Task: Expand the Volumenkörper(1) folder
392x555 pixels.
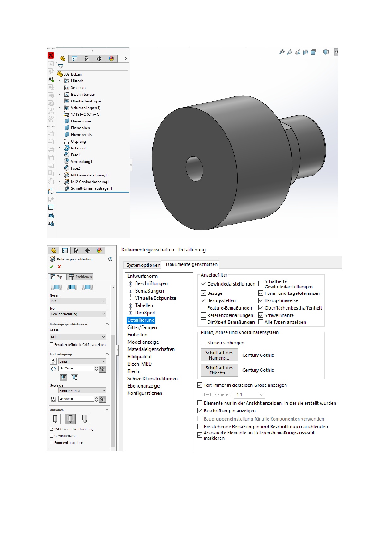Action: click(x=59, y=108)
